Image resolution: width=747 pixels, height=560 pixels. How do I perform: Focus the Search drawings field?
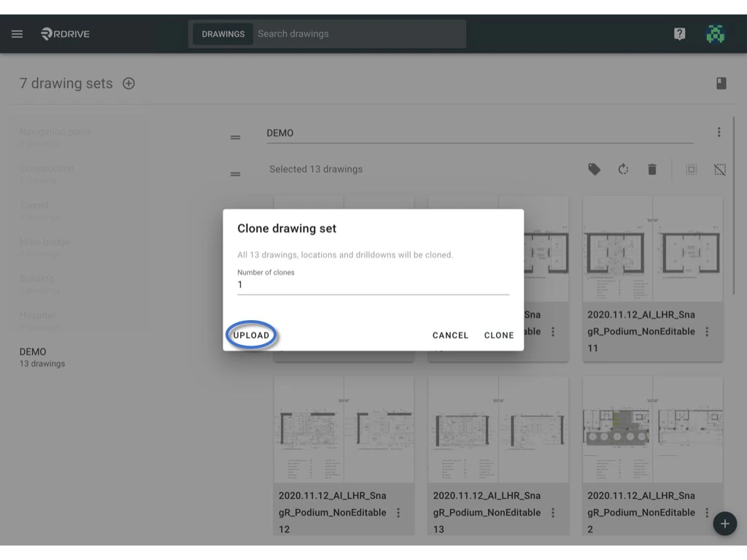tap(360, 34)
